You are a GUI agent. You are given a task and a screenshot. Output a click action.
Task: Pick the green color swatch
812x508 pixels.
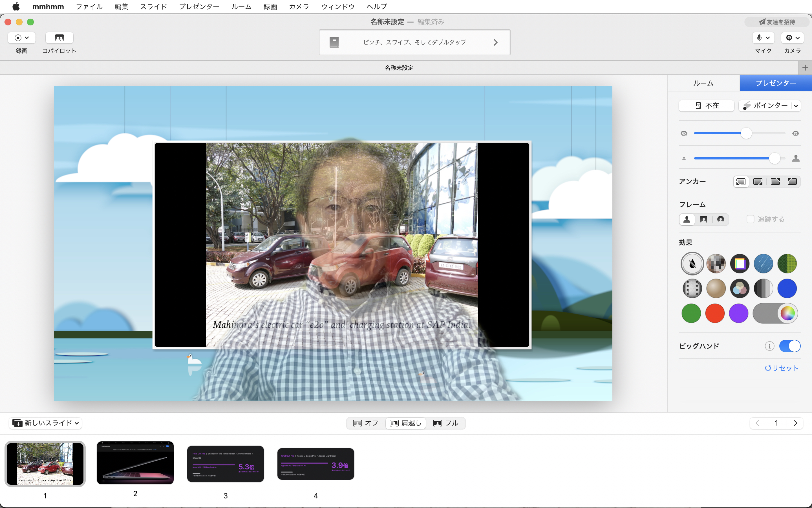pos(691,314)
